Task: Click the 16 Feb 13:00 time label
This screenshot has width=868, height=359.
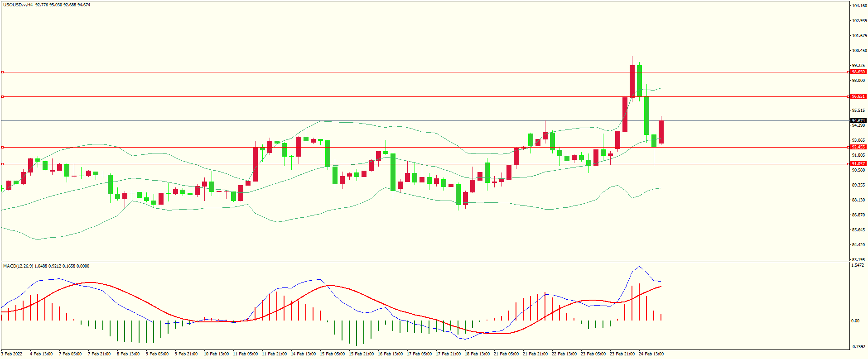Action: pos(390,354)
